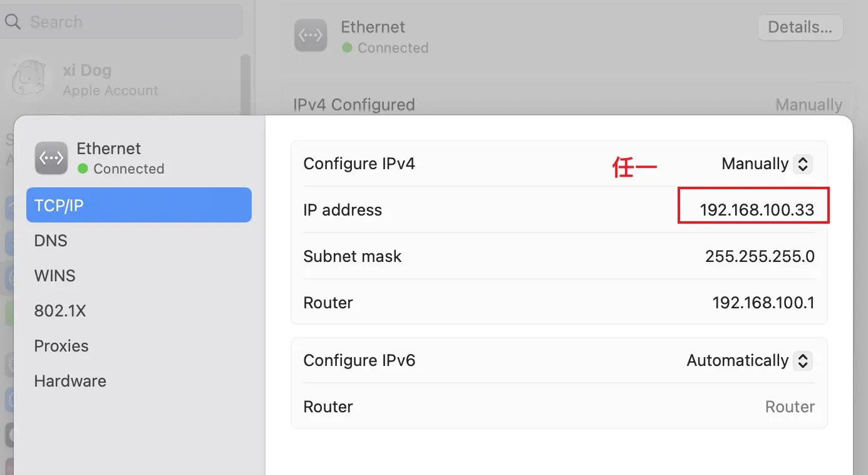Open the Proxies tab
The image size is (868, 475).
pyautogui.click(x=61, y=346)
